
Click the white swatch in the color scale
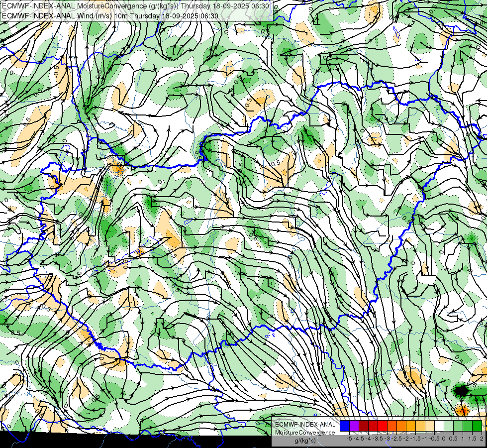(x=439, y=426)
